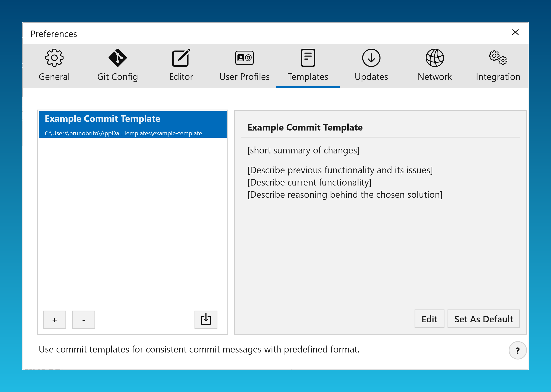Open User Profiles via the badge icon
551x392 pixels.
pyautogui.click(x=244, y=58)
